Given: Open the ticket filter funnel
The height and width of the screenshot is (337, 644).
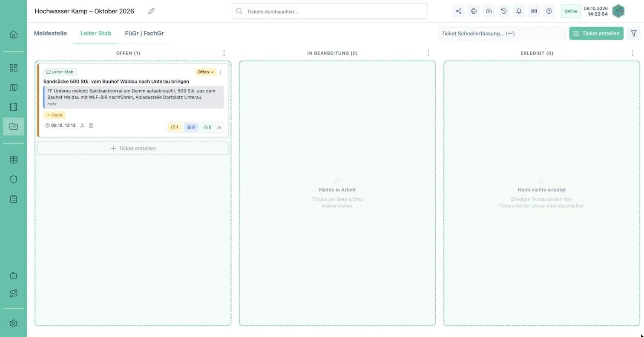Looking at the screenshot, I should [634, 33].
